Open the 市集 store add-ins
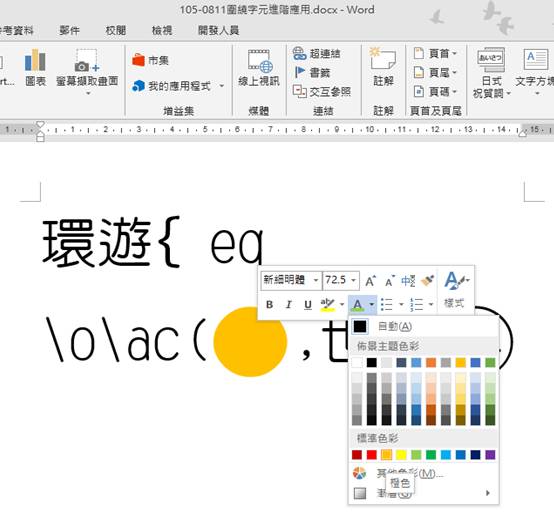The width and height of the screenshot is (554, 530). (x=151, y=60)
